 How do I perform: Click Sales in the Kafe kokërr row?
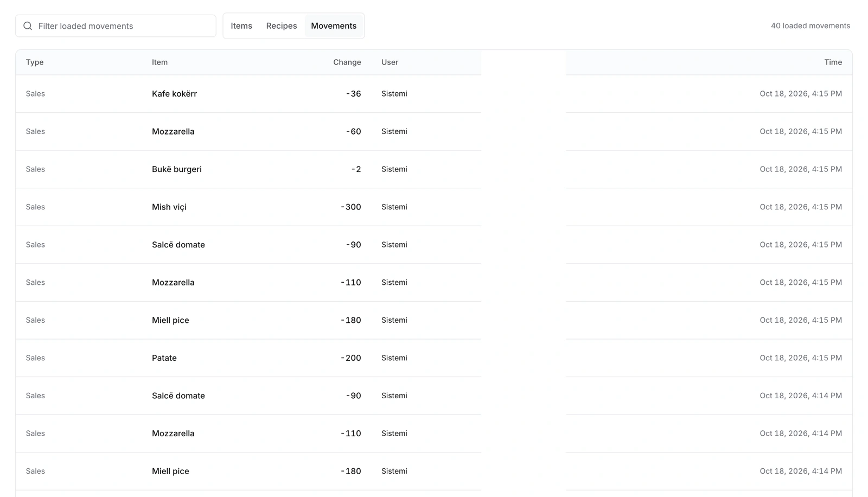pyautogui.click(x=35, y=94)
